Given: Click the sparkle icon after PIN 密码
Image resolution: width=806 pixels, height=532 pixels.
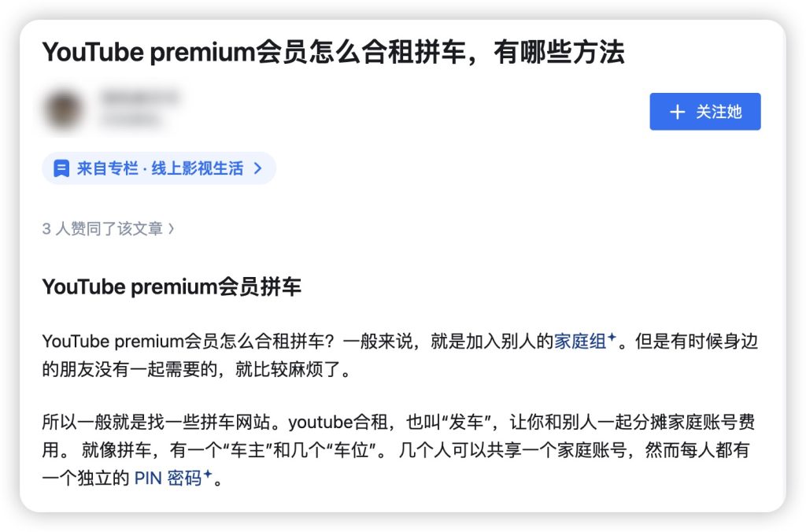Looking at the screenshot, I should [x=207, y=474].
